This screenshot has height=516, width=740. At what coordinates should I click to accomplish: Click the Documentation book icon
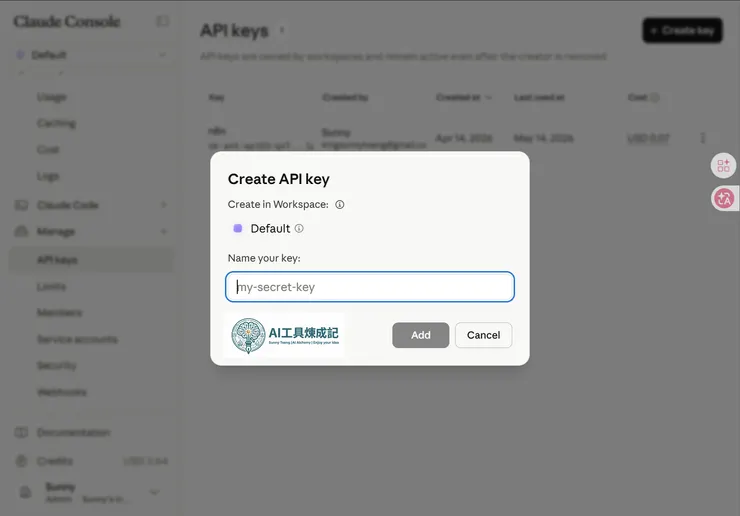(x=21, y=432)
